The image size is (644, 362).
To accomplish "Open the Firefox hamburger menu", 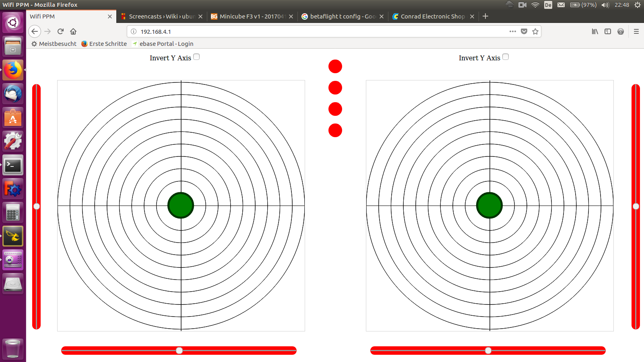I will [636, 31].
